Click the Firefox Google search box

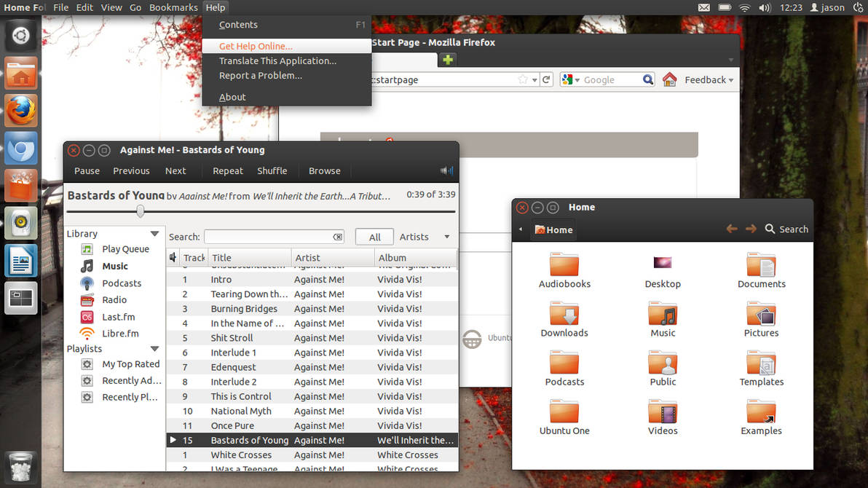pos(611,80)
